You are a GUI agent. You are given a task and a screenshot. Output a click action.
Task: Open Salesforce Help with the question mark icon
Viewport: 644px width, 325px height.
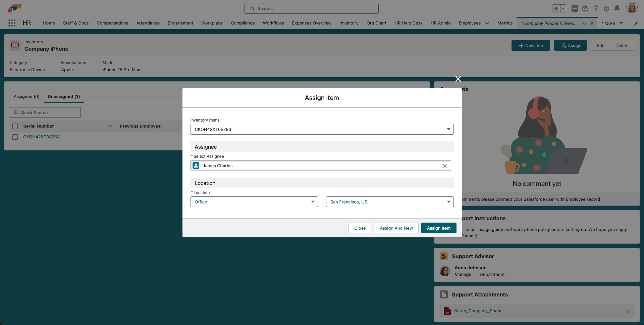[x=596, y=8]
